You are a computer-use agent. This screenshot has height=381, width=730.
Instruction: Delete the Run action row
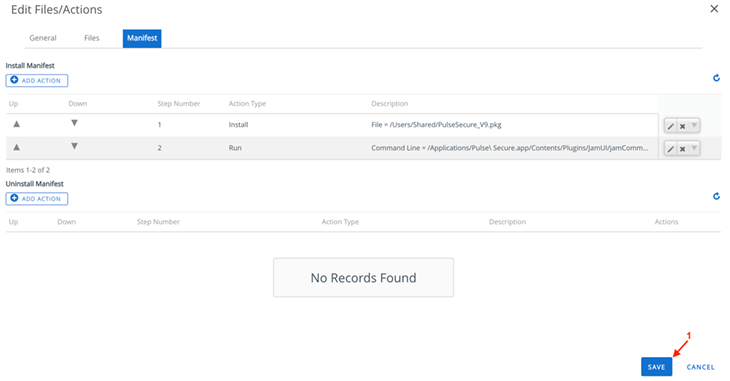pyautogui.click(x=683, y=149)
